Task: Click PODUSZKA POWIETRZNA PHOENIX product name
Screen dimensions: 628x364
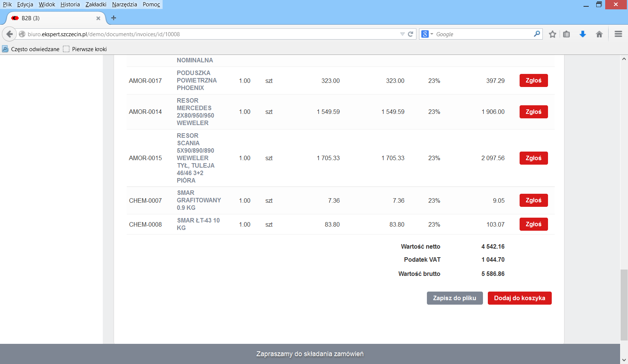Action: [197, 80]
